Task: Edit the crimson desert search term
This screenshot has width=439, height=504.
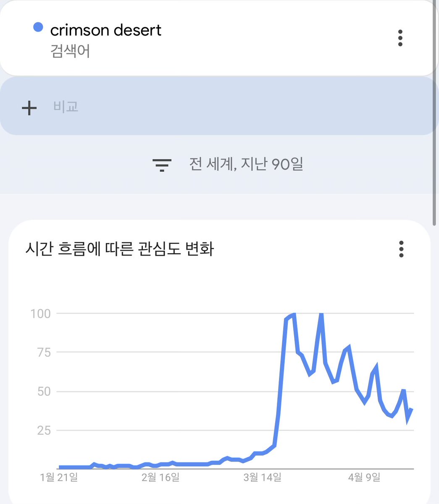Action: point(106,30)
